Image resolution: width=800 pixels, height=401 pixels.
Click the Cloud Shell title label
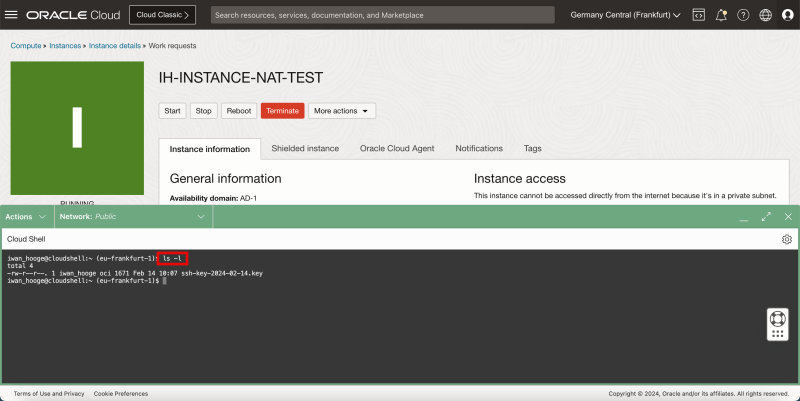tap(26, 239)
